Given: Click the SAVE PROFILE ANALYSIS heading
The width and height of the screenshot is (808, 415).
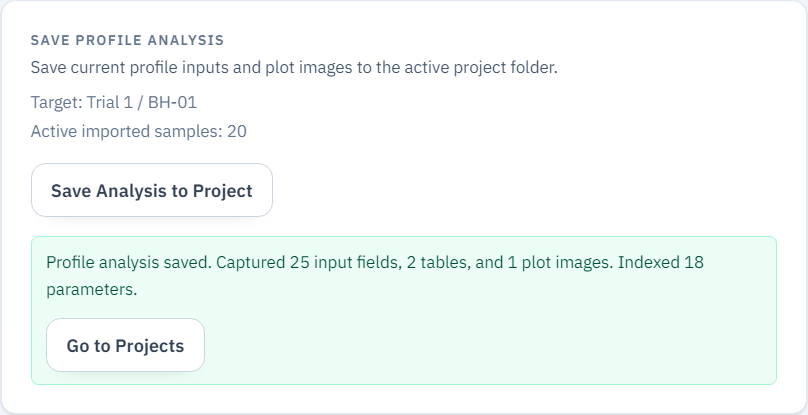Looking at the screenshot, I should pyautogui.click(x=127, y=41).
